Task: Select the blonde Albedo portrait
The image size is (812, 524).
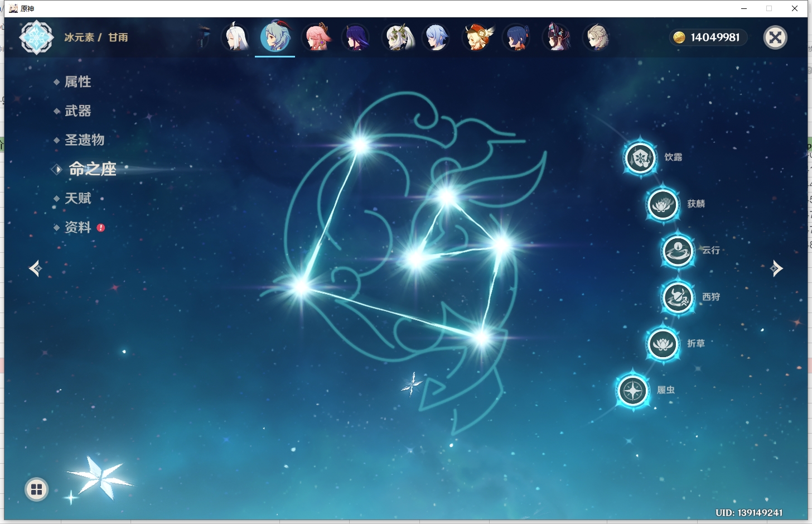Action: coord(597,37)
